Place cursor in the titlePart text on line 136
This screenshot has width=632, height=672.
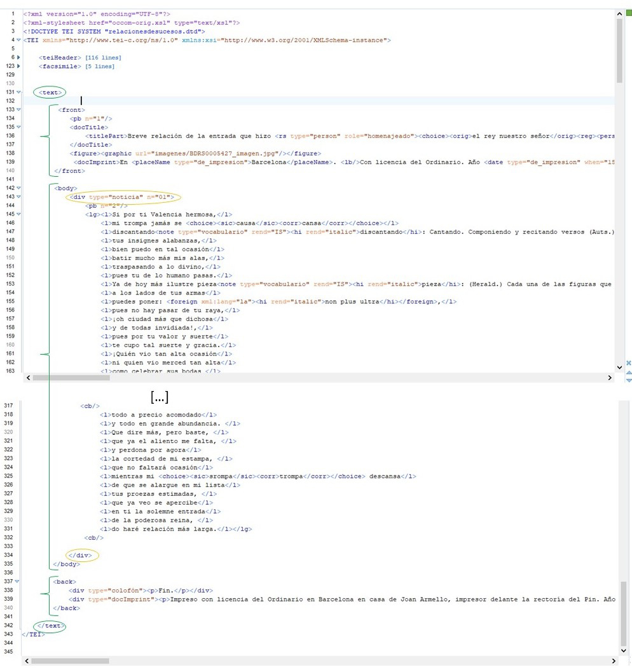(191, 136)
